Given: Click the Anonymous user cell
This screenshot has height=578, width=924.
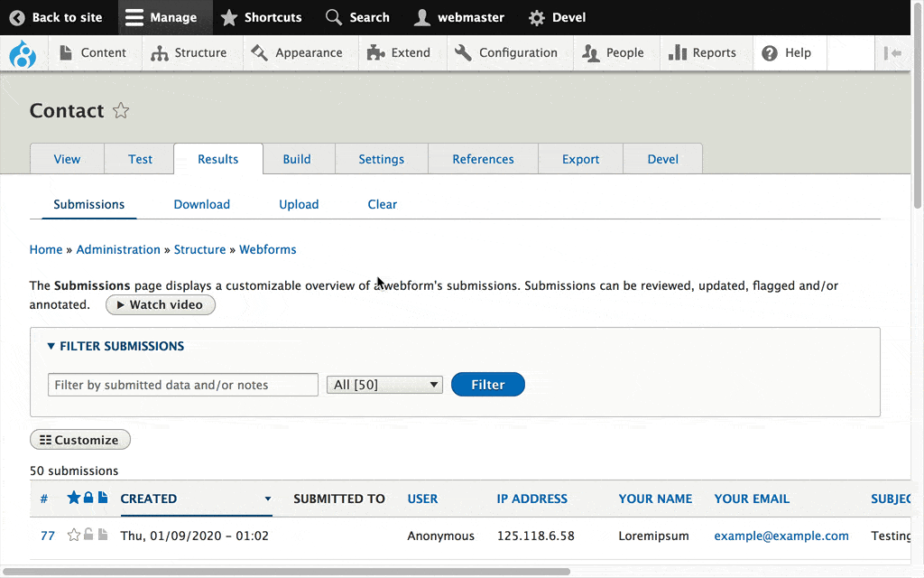Looking at the screenshot, I should [x=440, y=536].
